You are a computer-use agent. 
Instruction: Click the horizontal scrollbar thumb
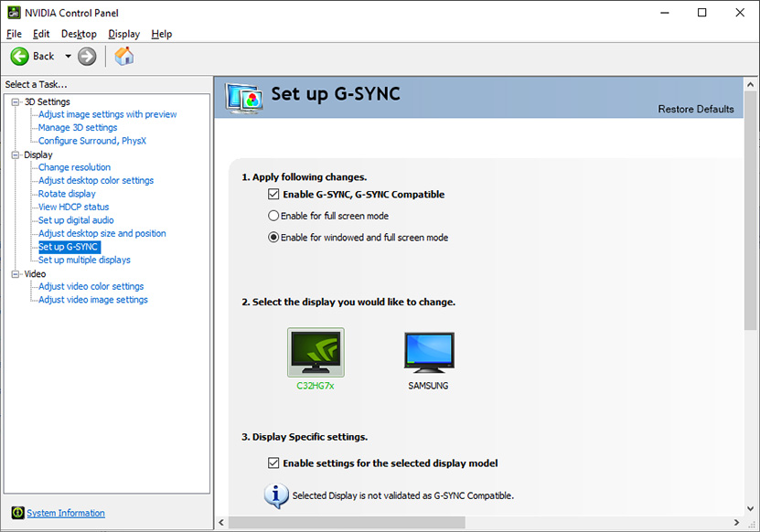coord(347,522)
